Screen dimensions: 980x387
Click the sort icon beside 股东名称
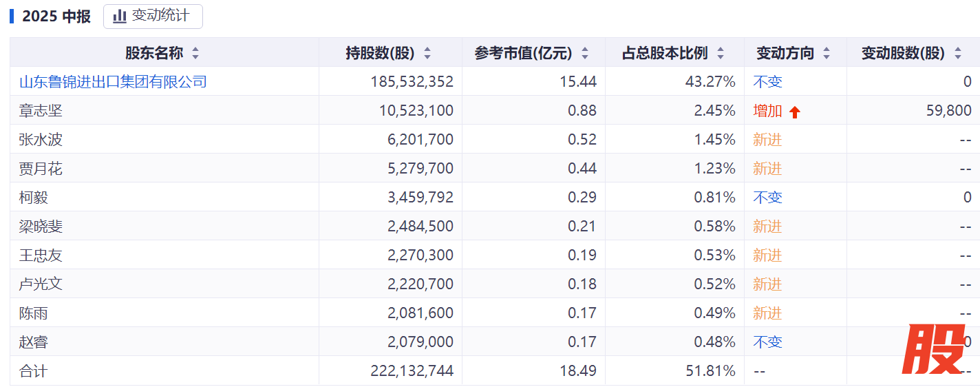click(x=195, y=53)
